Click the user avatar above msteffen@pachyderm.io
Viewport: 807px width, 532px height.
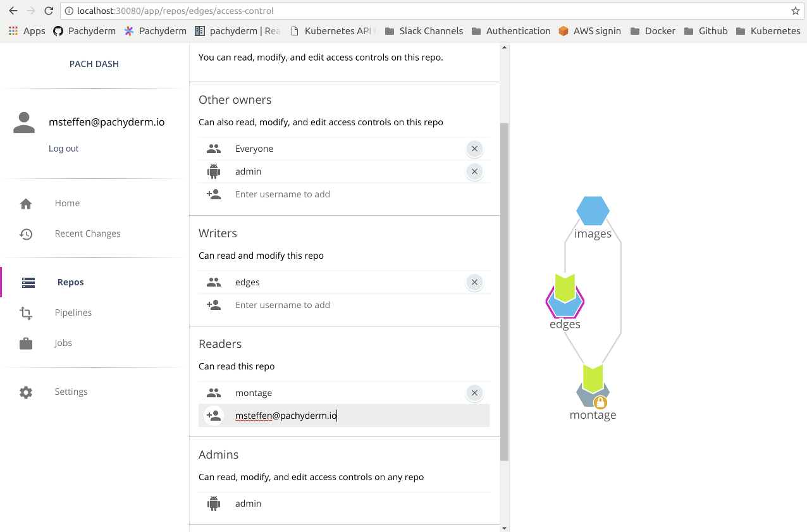(x=23, y=121)
